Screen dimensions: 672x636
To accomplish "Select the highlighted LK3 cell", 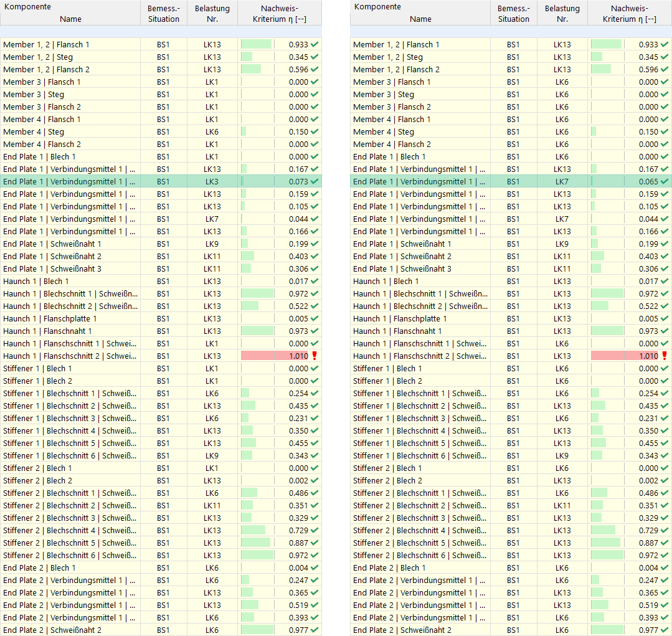I will point(212,182).
